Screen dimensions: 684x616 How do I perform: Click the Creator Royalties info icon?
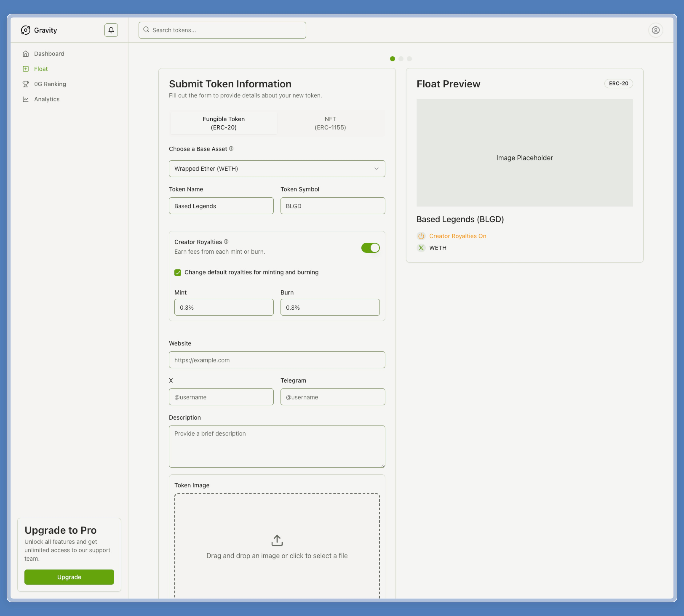pyautogui.click(x=226, y=242)
